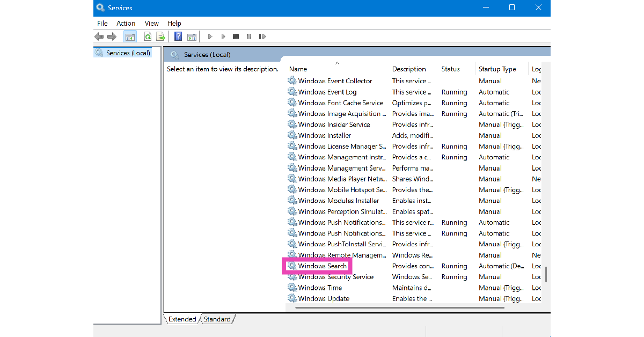This screenshot has height=337, width=644.
Task: Open Help via the question mark icon
Action: pyautogui.click(x=178, y=36)
